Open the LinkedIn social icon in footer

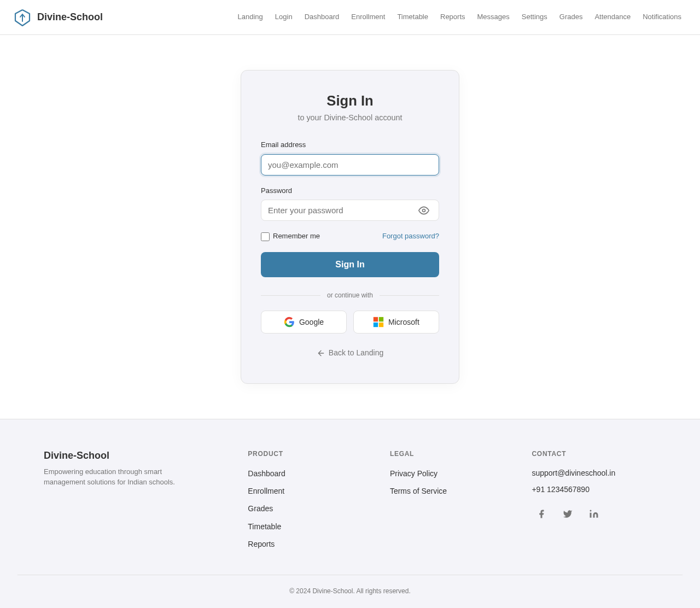click(594, 514)
